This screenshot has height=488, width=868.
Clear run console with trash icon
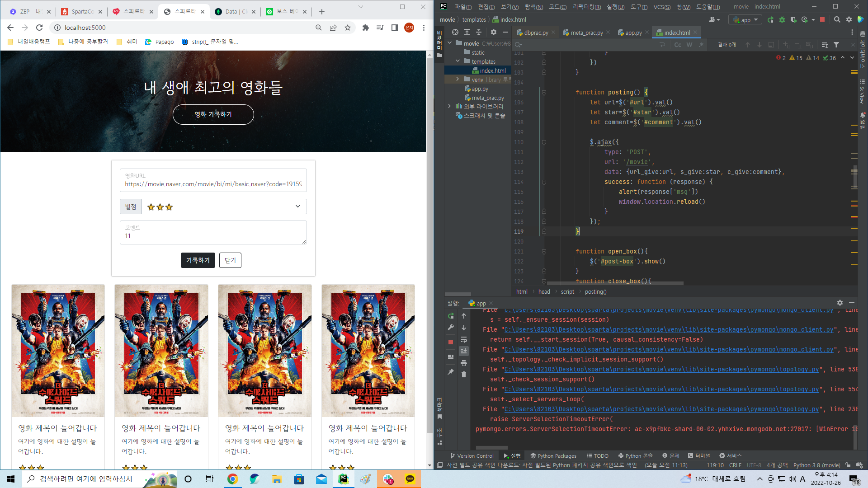tap(464, 375)
